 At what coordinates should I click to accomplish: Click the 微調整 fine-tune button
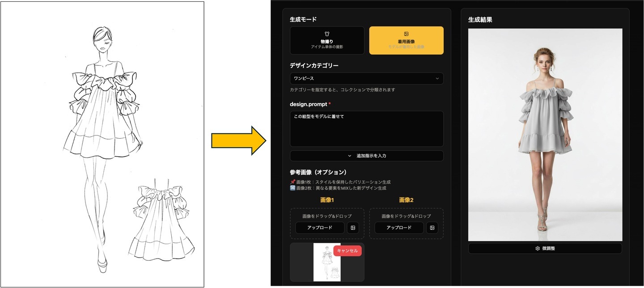[x=545, y=248]
